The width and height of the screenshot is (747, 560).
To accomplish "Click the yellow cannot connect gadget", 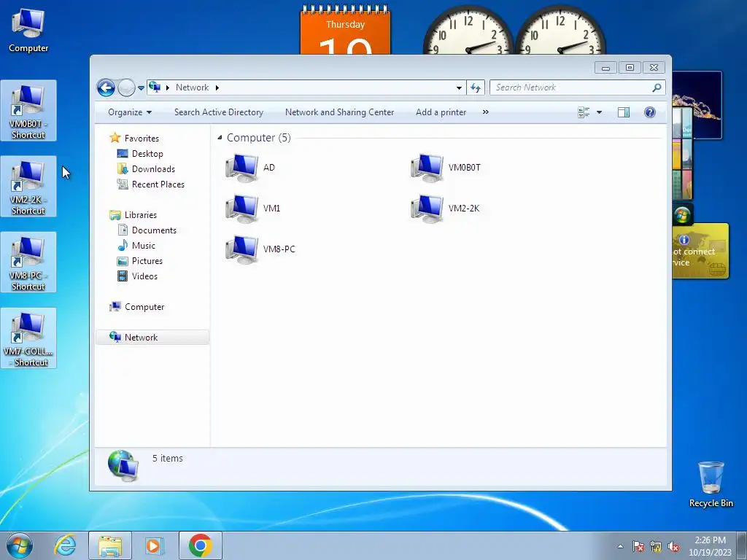I will pyautogui.click(x=700, y=251).
